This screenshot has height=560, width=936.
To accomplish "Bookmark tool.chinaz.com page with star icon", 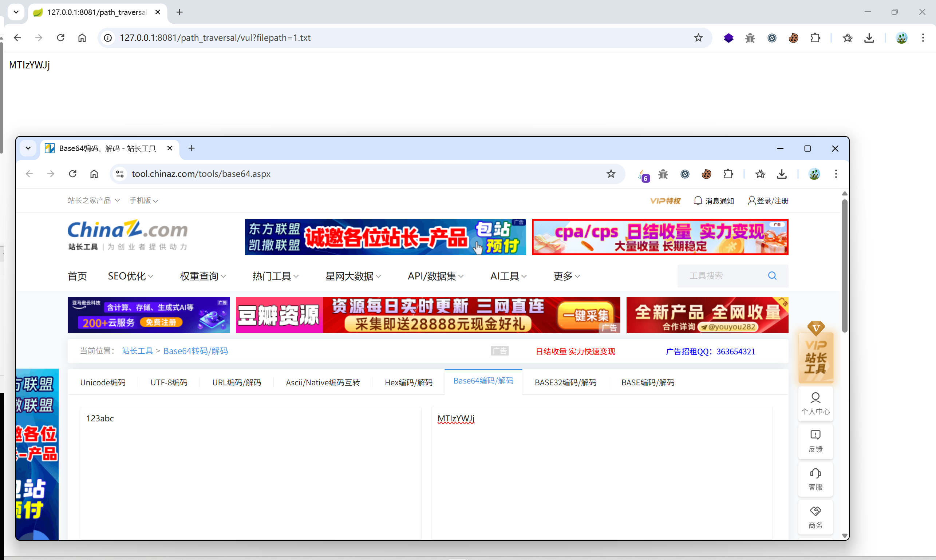I will point(611,174).
